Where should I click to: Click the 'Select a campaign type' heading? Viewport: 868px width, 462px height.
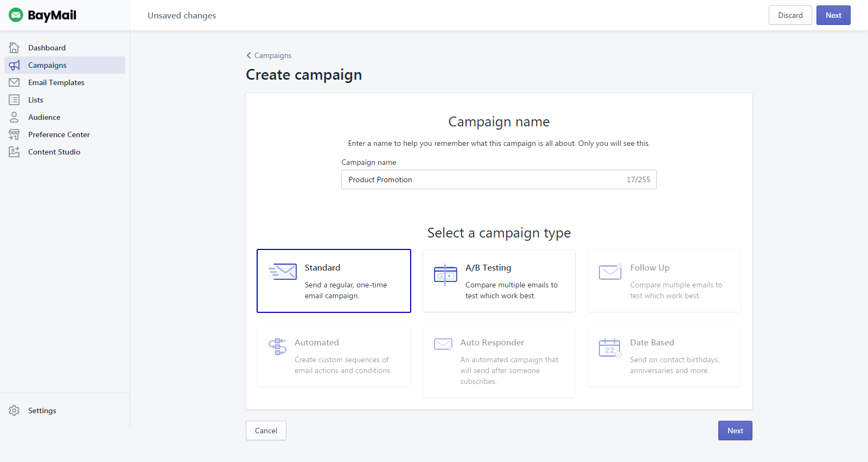click(499, 233)
